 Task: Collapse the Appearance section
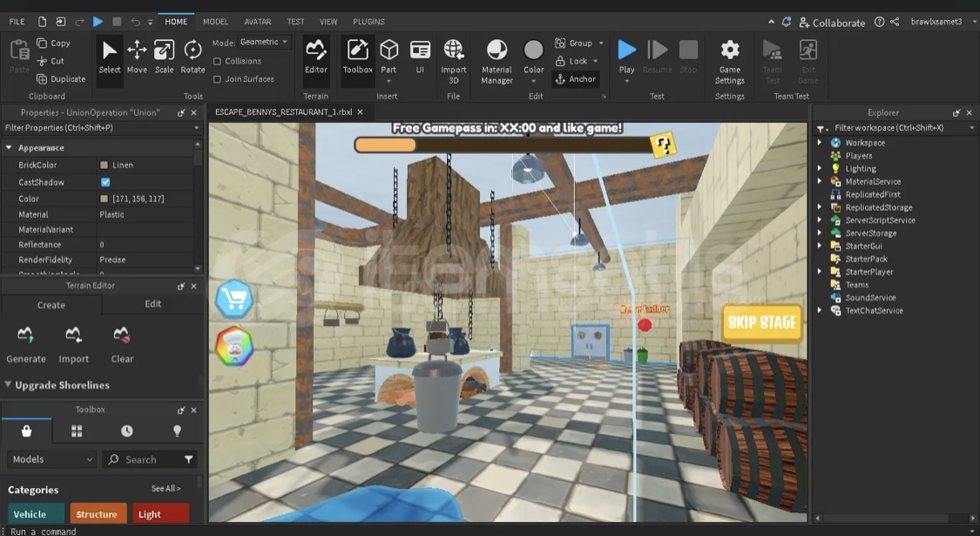pyautogui.click(x=9, y=147)
